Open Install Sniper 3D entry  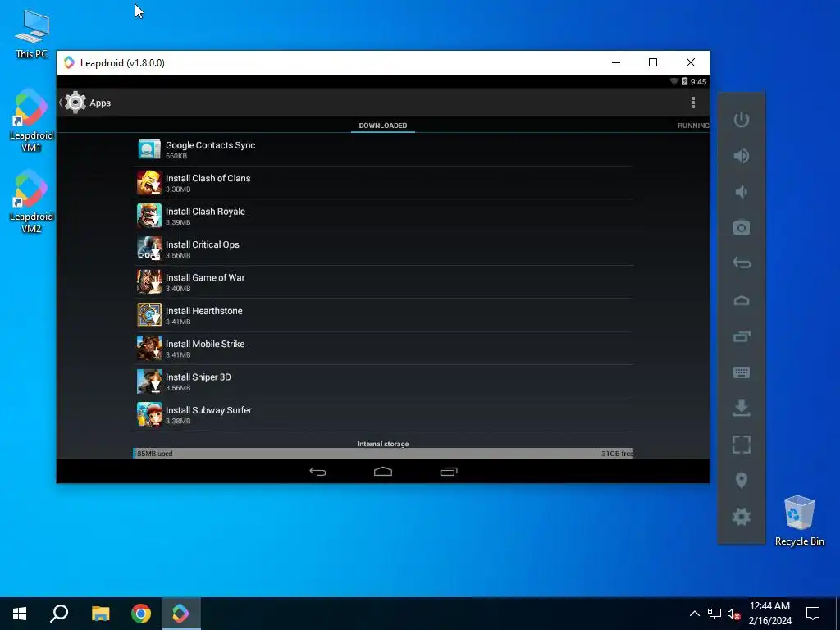(x=383, y=382)
